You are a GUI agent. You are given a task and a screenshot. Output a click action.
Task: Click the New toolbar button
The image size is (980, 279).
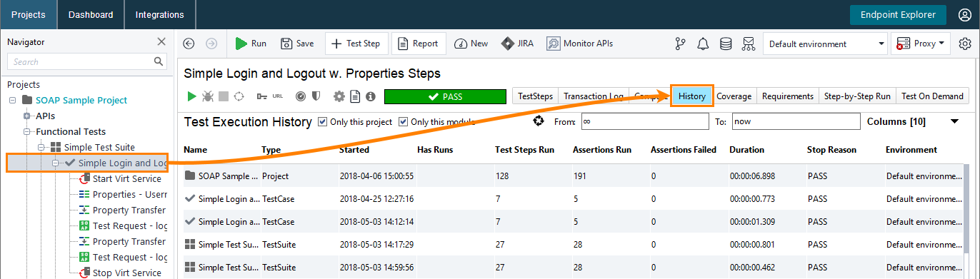click(x=471, y=44)
